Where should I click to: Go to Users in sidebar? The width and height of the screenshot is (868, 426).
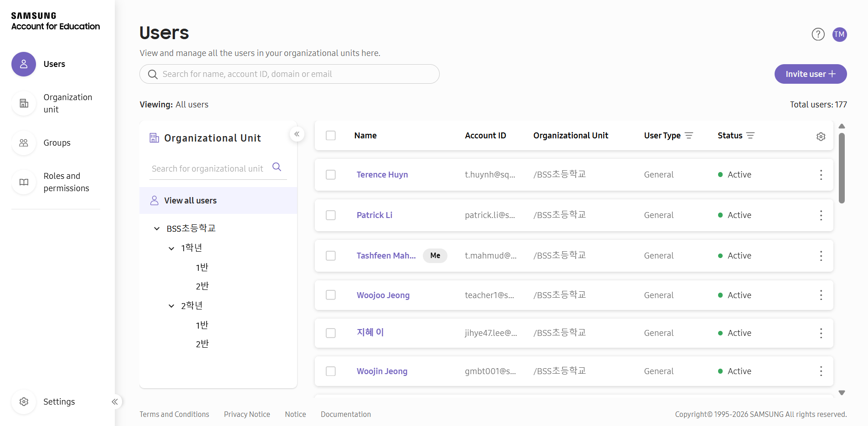(x=54, y=64)
